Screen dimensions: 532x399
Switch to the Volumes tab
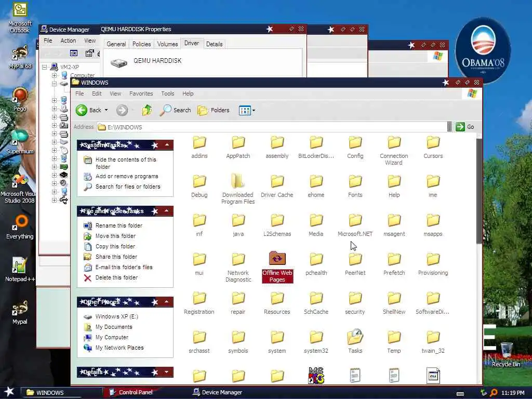tap(167, 44)
